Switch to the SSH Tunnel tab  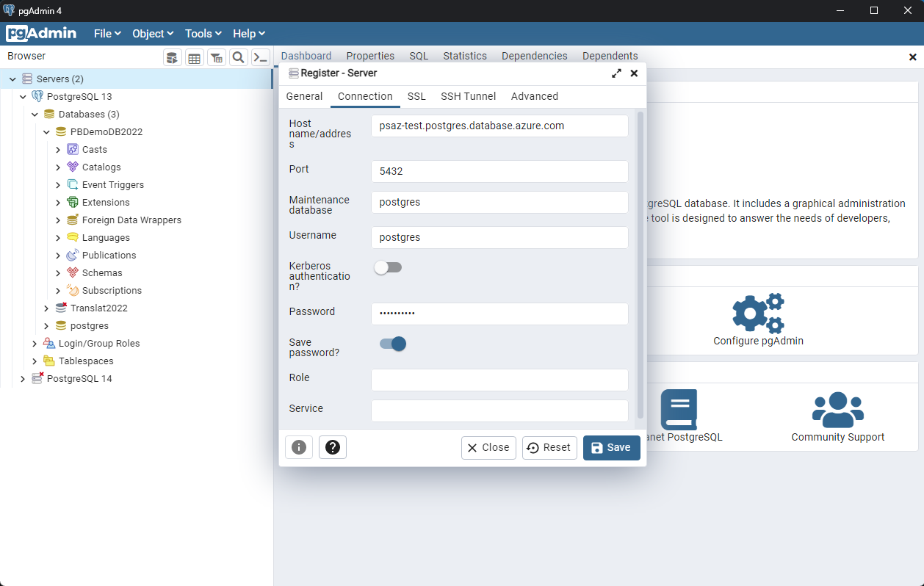tap(468, 96)
